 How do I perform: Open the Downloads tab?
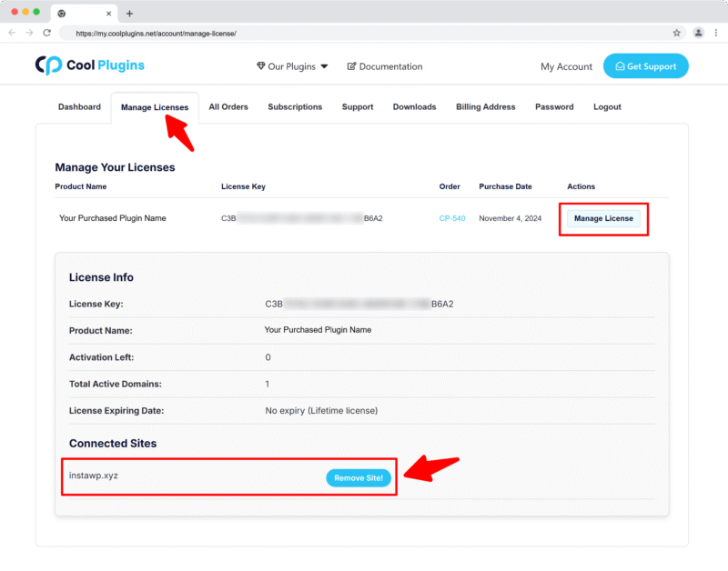(x=414, y=106)
